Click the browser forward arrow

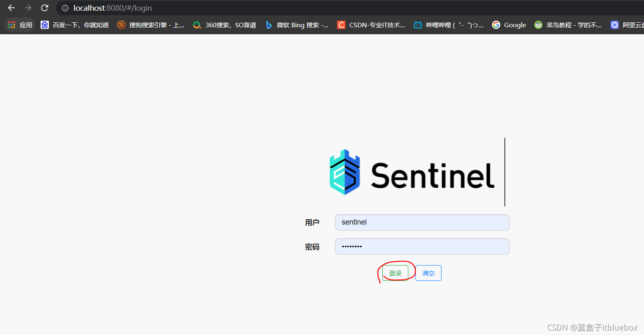[x=28, y=8]
